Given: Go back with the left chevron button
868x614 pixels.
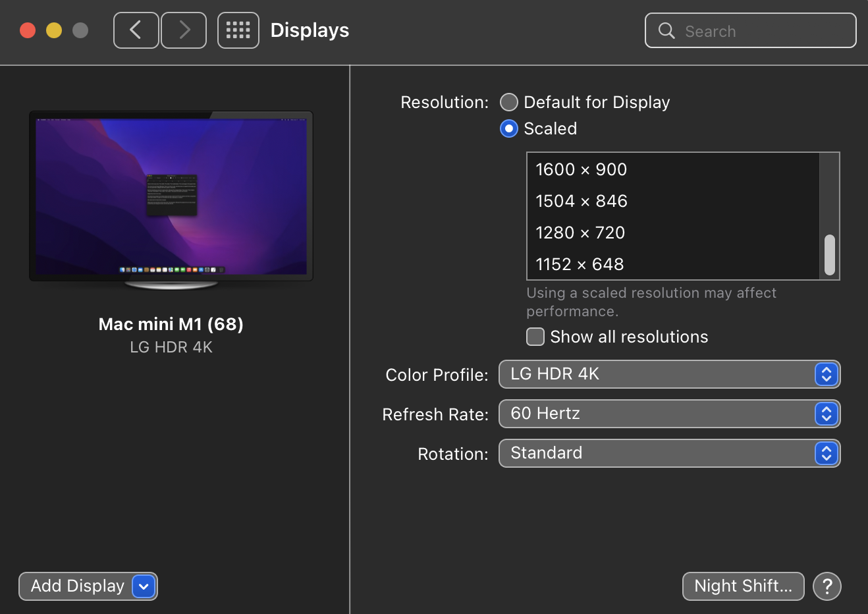Looking at the screenshot, I should 136,30.
